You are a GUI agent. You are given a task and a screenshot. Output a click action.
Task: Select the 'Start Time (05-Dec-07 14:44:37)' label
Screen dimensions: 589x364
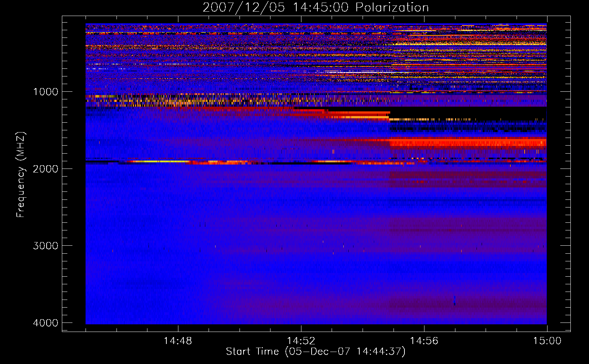(x=316, y=352)
